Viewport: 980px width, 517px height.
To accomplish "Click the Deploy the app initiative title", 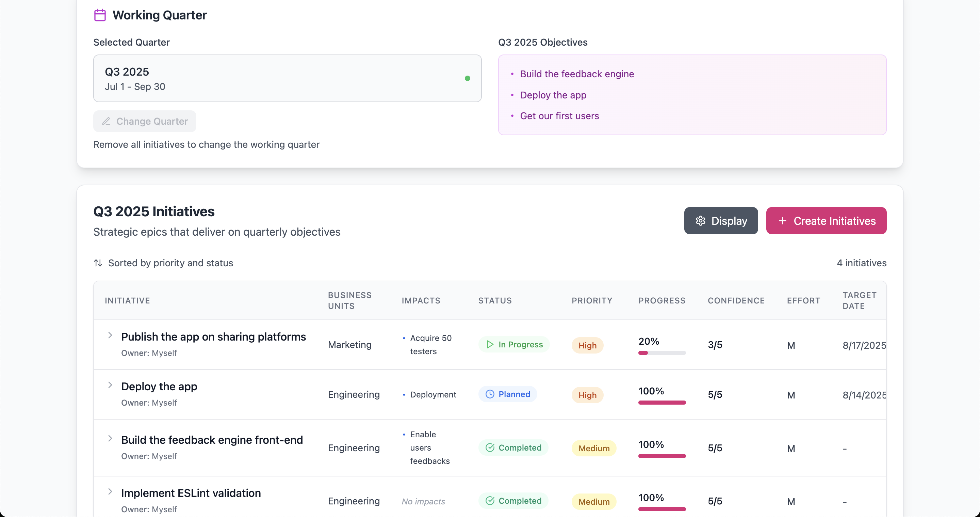I will tap(159, 387).
